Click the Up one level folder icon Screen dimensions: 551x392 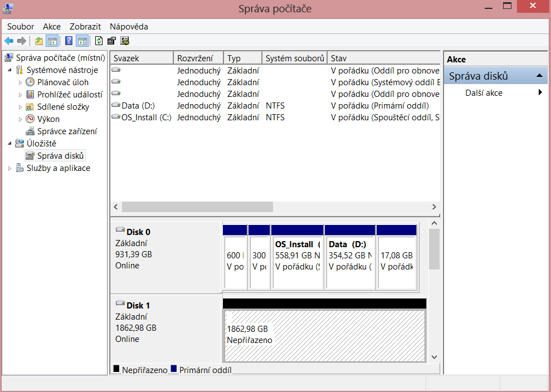[38, 41]
